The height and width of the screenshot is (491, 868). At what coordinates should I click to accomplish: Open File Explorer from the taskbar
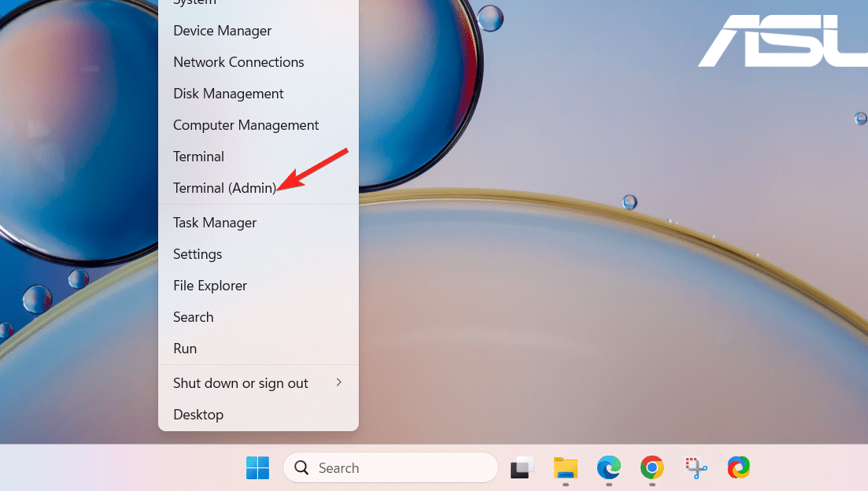pos(565,467)
